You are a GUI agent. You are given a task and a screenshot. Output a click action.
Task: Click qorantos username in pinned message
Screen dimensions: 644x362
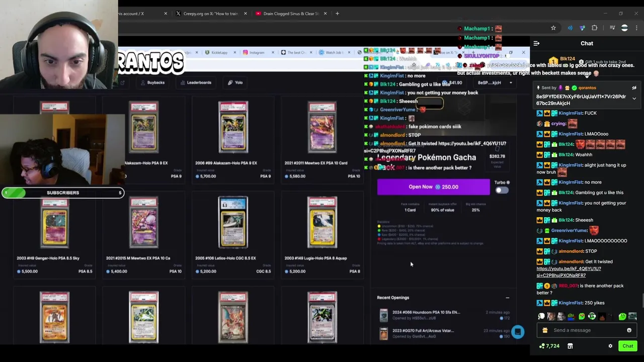pos(587,88)
